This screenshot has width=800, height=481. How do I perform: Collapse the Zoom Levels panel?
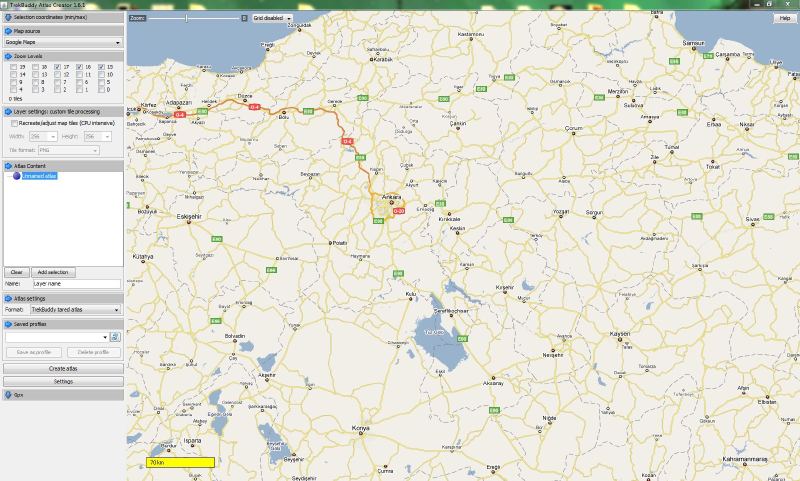(63, 56)
